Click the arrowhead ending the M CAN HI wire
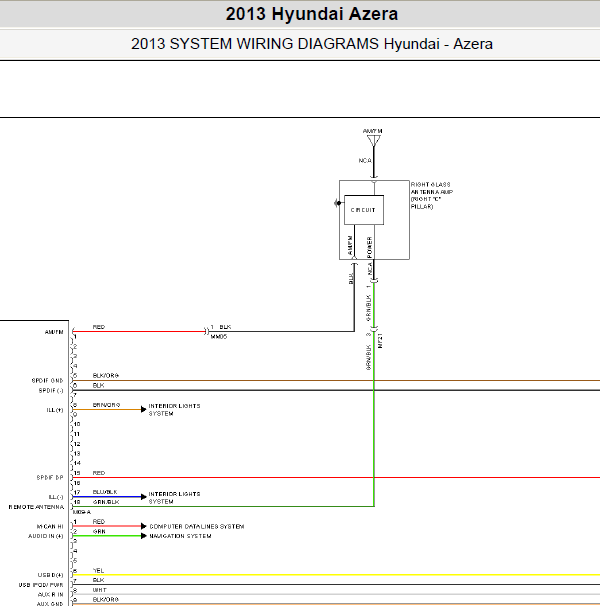Screen dimensions: 600x606 (144, 526)
